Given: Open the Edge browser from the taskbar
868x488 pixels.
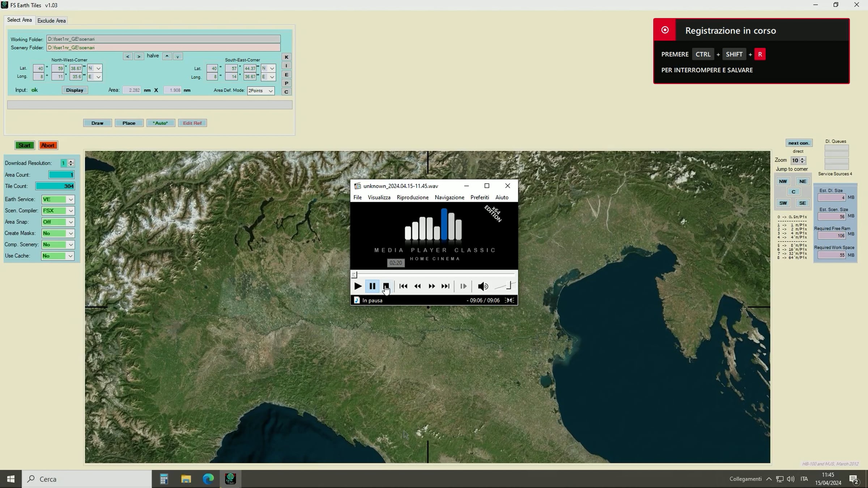Looking at the screenshot, I should (x=208, y=479).
